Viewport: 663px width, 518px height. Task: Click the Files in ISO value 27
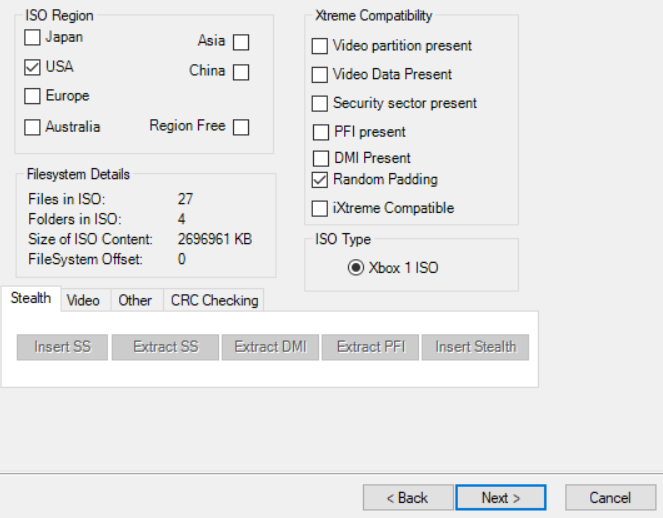pyautogui.click(x=186, y=199)
